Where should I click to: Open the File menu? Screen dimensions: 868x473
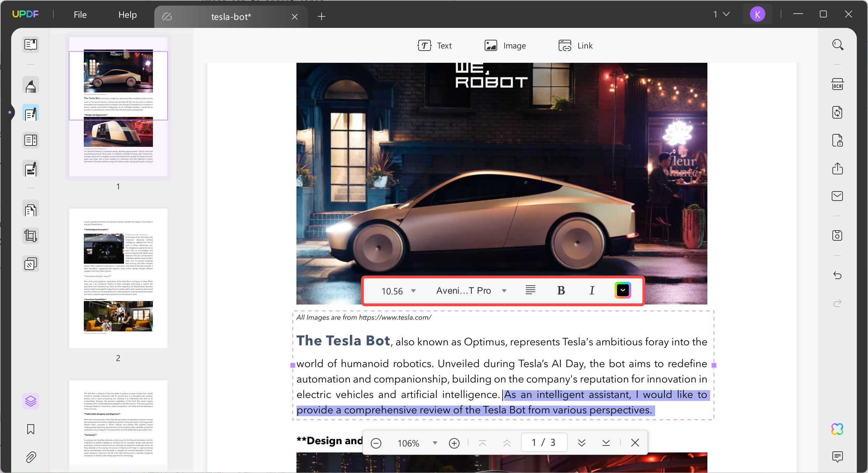80,15
